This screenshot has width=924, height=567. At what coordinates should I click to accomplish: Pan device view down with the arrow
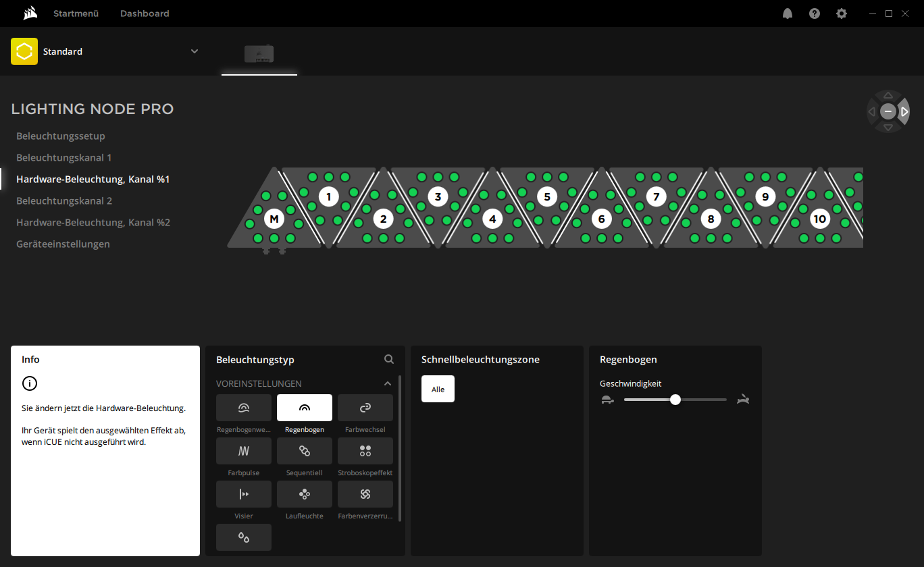(888, 128)
